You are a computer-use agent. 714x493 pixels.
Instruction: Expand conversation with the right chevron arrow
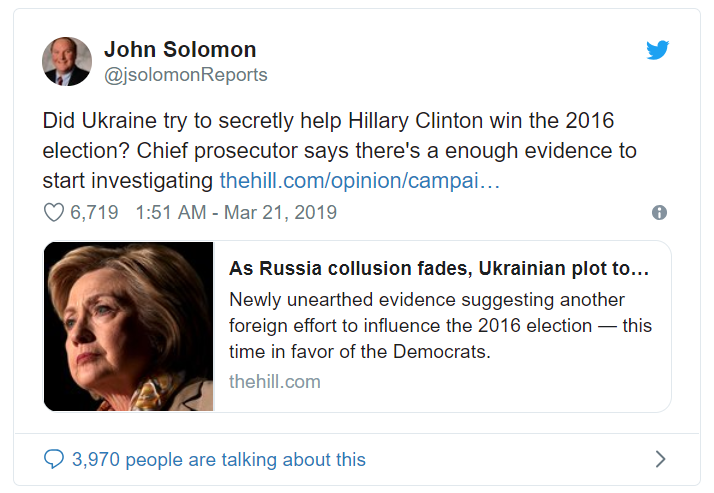click(x=659, y=460)
